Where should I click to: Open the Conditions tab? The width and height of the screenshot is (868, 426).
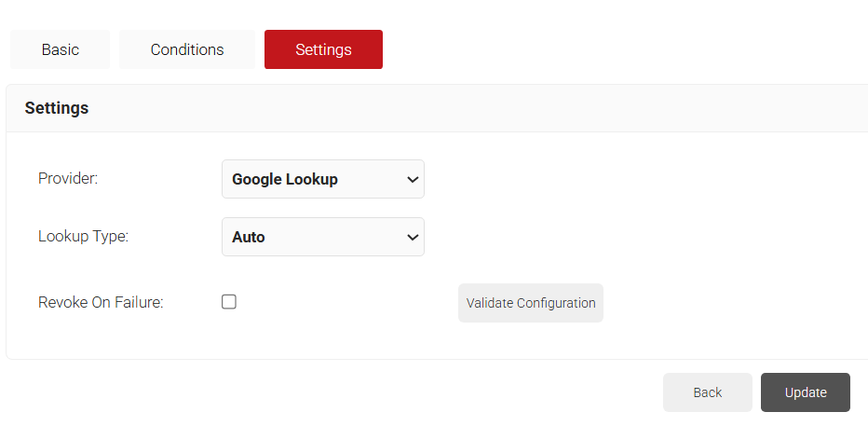click(x=187, y=49)
